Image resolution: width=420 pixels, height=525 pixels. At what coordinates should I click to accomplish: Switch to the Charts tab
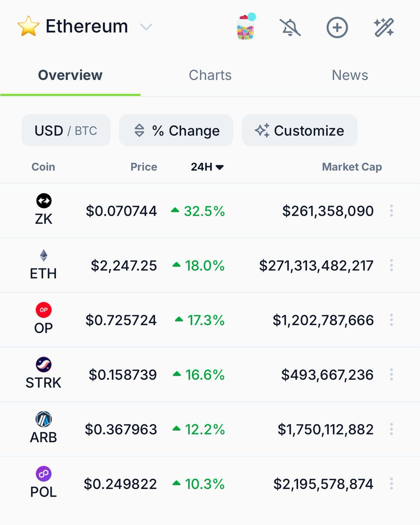pyautogui.click(x=210, y=75)
